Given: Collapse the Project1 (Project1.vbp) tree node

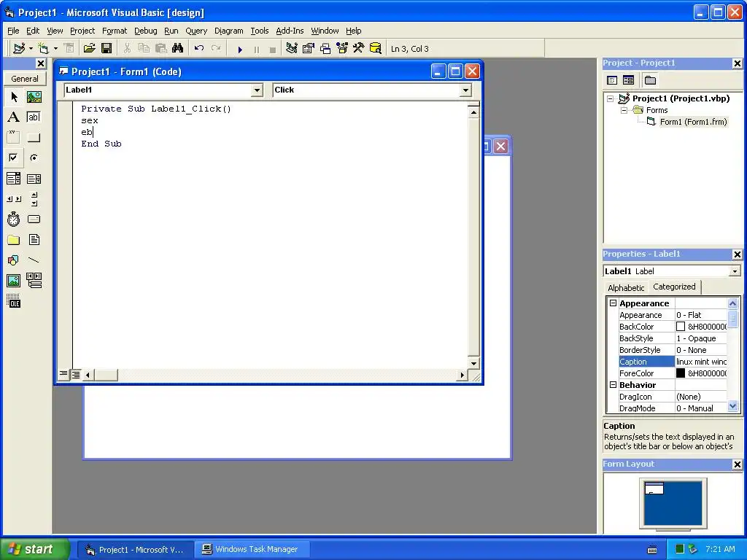Looking at the screenshot, I should 611,98.
